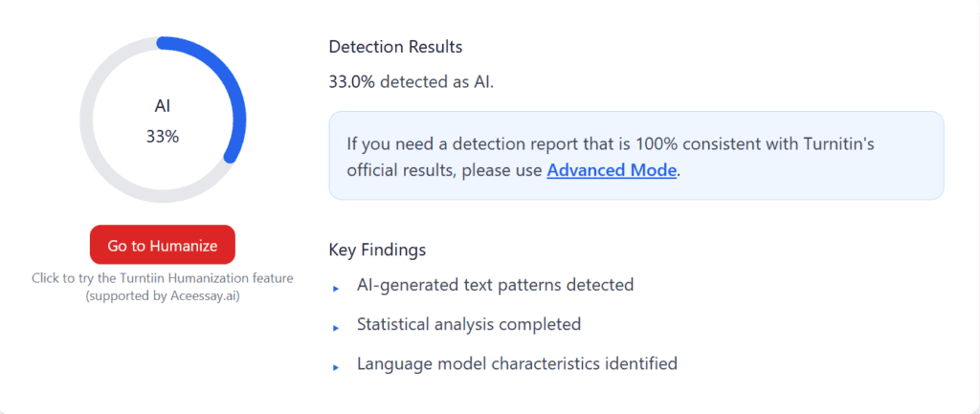The width and height of the screenshot is (980, 414).
Task: Click the Statistical analysis completed finding
Action: click(468, 324)
